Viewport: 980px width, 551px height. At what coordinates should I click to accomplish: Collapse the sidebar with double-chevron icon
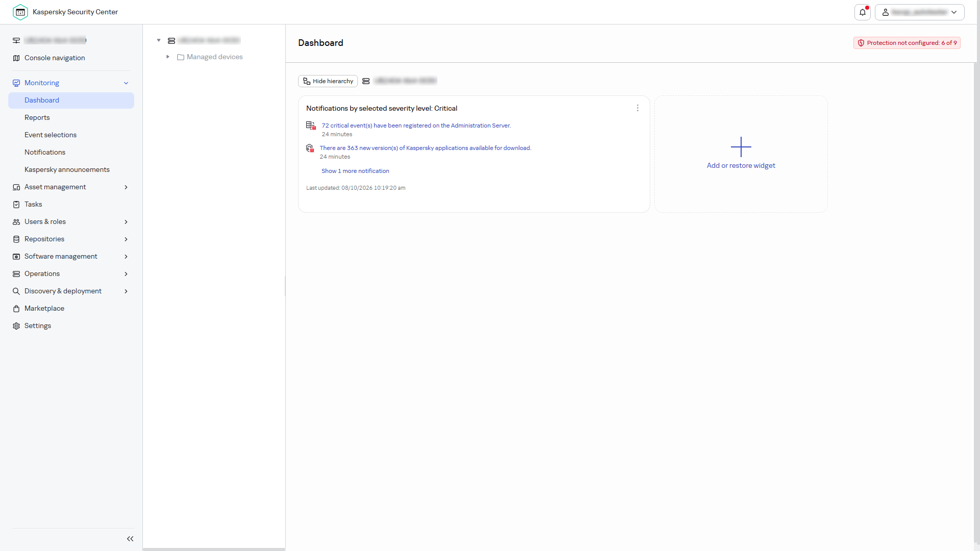[x=130, y=539]
